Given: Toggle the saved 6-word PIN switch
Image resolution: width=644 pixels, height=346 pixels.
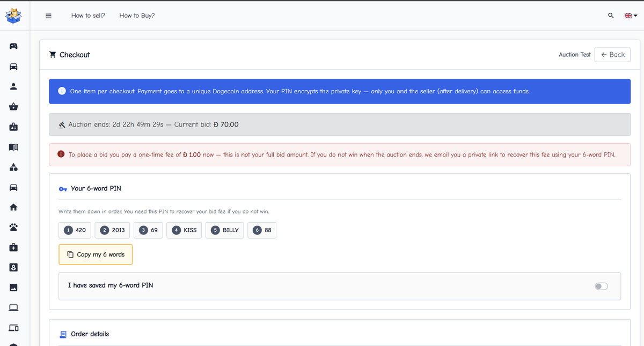Looking at the screenshot, I should pyautogui.click(x=601, y=286).
